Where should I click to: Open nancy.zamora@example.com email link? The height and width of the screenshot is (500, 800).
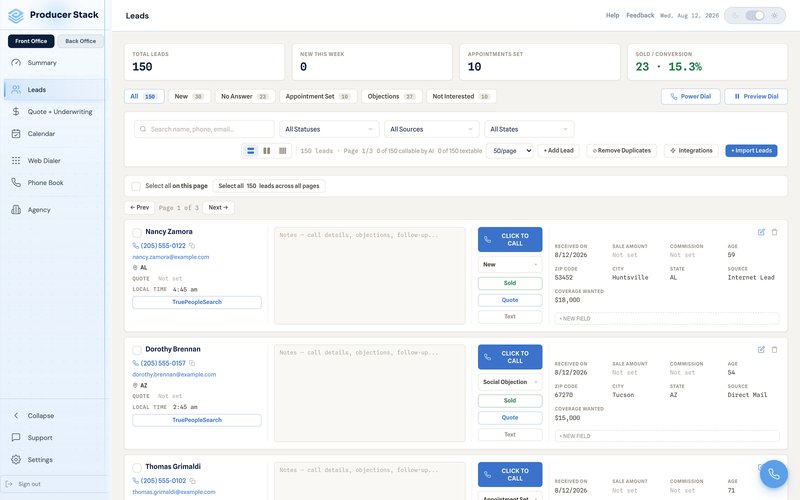point(171,257)
